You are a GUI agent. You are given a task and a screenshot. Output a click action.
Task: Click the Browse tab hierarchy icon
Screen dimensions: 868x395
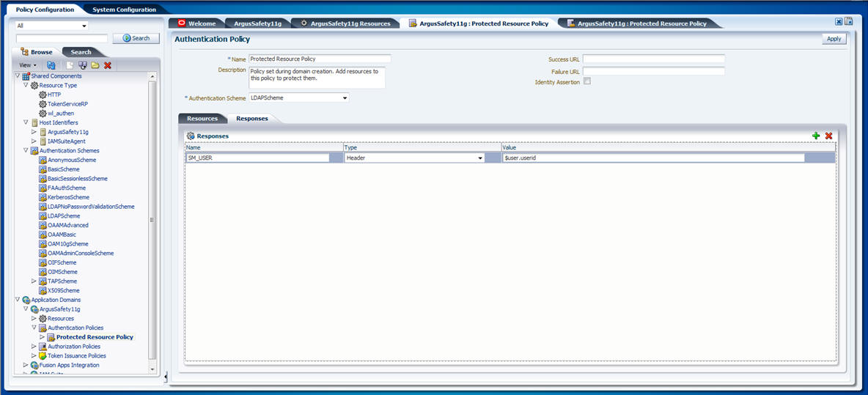[24, 51]
